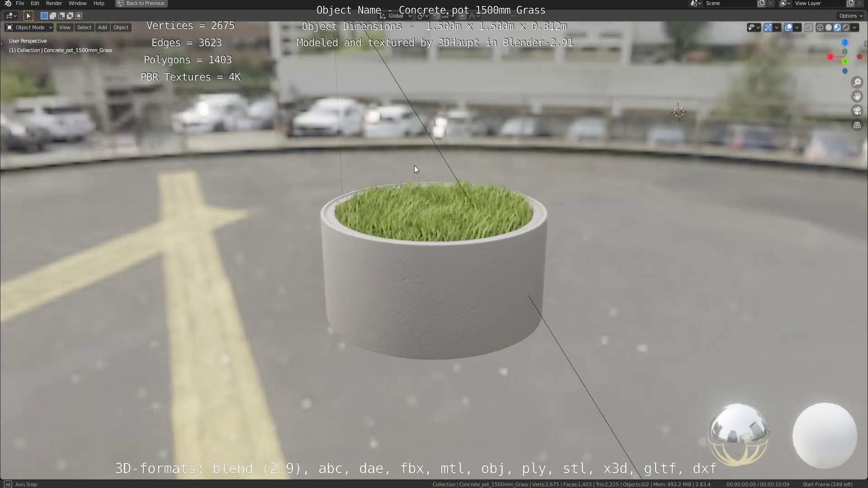Image resolution: width=868 pixels, height=488 pixels.
Task: Click the 'Verts:2,675' status bar statistic
Action: tap(545, 484)
